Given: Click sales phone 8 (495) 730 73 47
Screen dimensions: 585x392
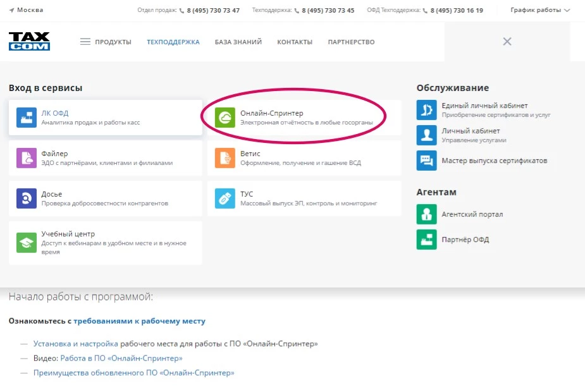Looking at the screenshot, I should [213, 11].
